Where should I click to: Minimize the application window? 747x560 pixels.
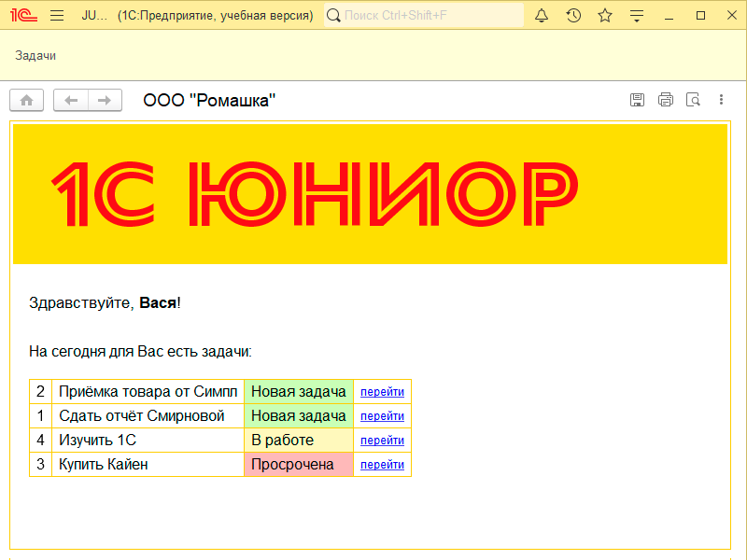click(669, 16)
